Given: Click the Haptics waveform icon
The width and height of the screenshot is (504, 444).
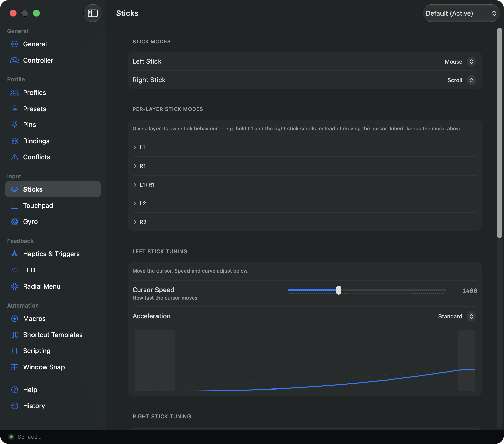Looking at the screenshot, I should coord(15,254).
